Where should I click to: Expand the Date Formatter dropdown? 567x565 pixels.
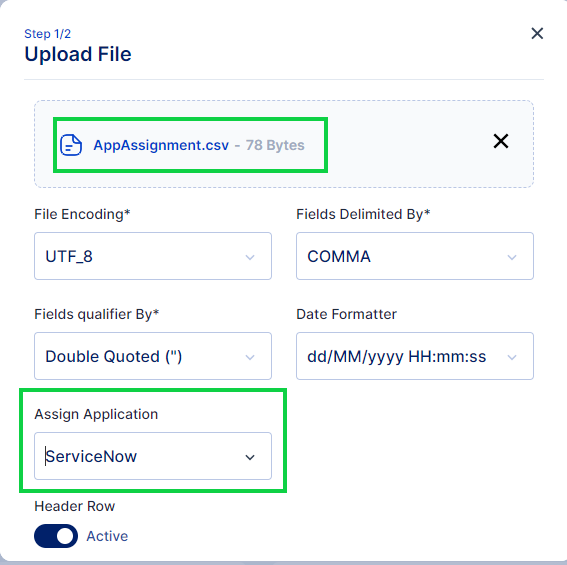click(x=415, y=356)
